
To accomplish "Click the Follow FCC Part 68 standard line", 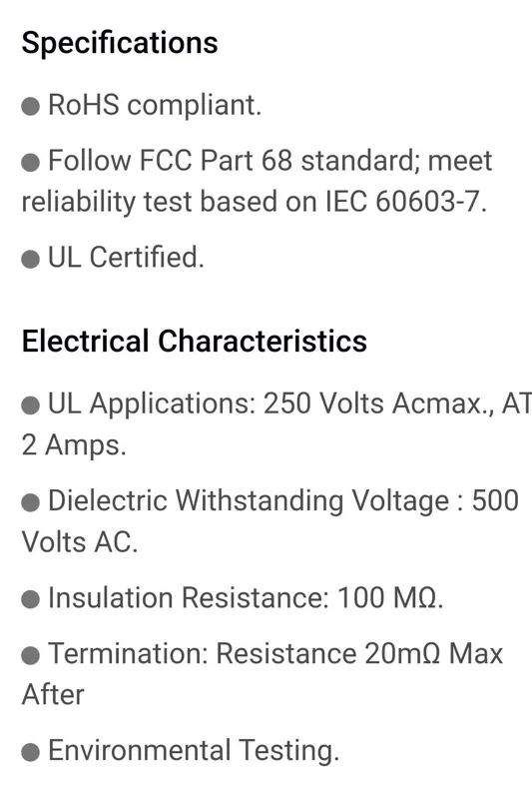I will (269, 161).
